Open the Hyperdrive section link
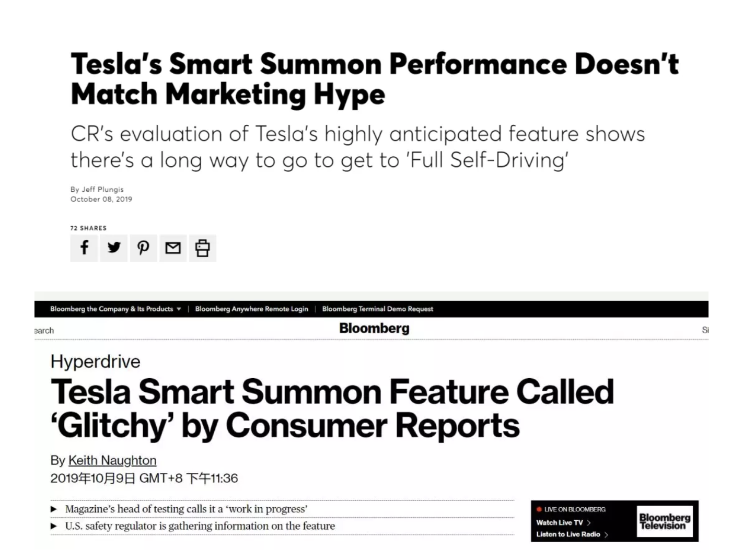The height and width of the screenshot is (560, 743). 96,361
